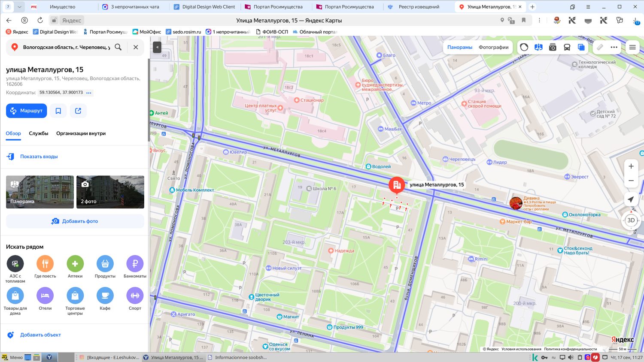
Task: Toggle the traffic circle layer icon
Action: pos(524,47)
